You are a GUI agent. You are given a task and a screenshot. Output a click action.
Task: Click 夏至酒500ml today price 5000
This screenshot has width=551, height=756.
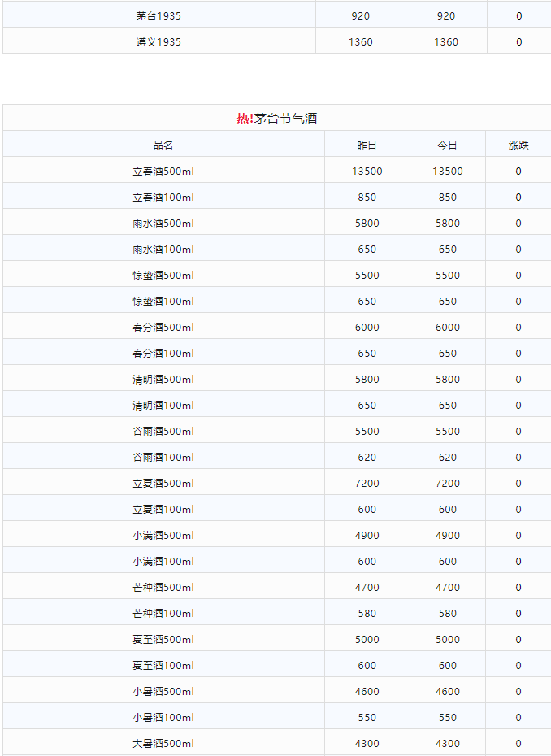click(x=447, y=640)
